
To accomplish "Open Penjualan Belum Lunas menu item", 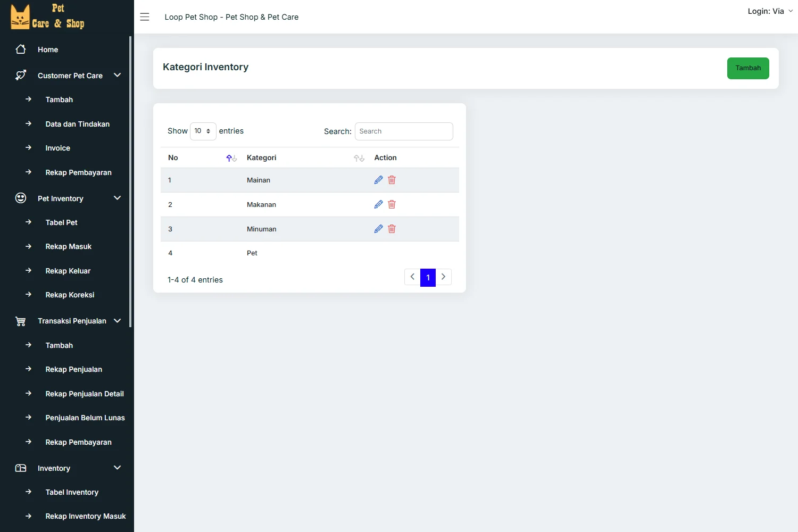I will (85, 418).
